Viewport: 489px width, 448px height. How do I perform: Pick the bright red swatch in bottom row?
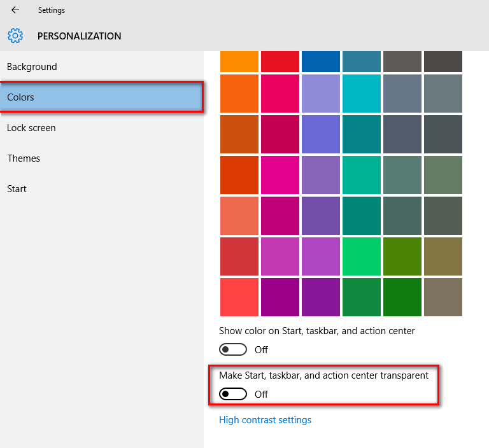(x=239, y=297)
